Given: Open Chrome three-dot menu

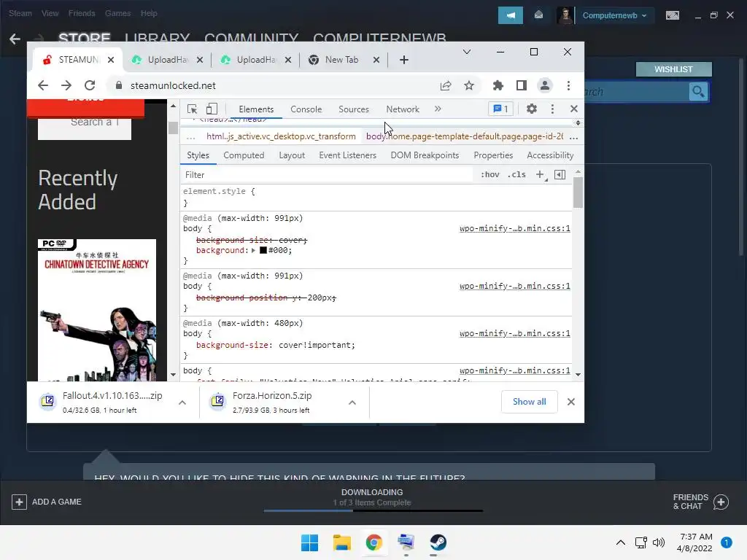Looking at the screenshot, I should pyautogui.click(x=568, y=85).
